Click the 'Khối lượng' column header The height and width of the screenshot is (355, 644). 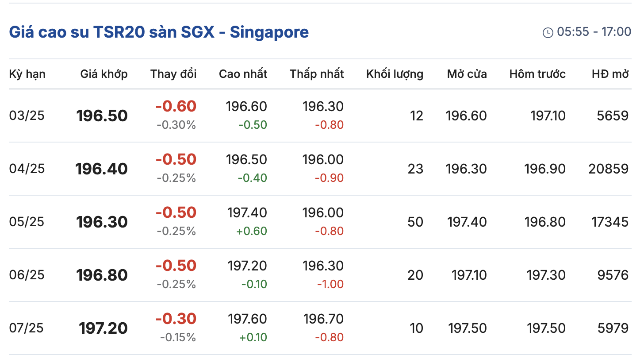395,74
